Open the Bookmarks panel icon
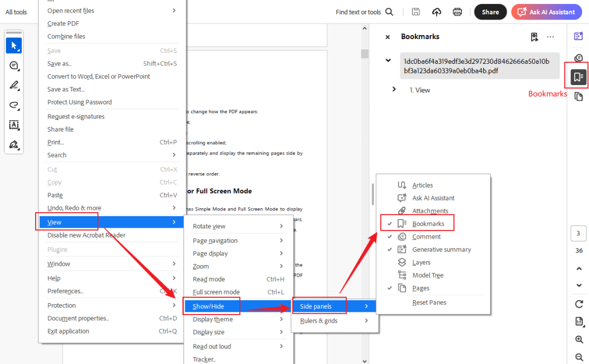The height and width of the screenshot is (364, 589). (x=577, y=75)
